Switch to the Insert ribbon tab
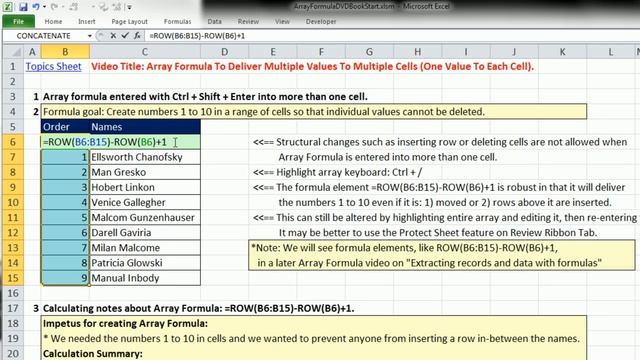Screen dimensions: 640x360 87,21
